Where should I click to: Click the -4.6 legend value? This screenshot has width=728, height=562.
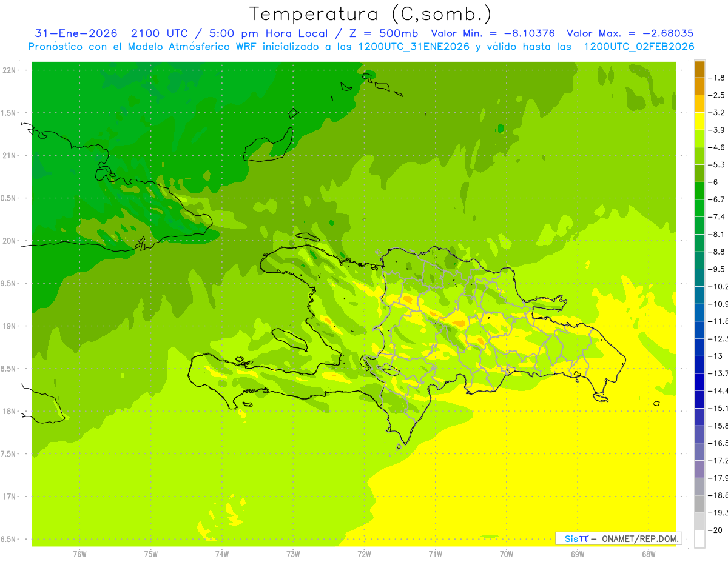coord(718,147)
